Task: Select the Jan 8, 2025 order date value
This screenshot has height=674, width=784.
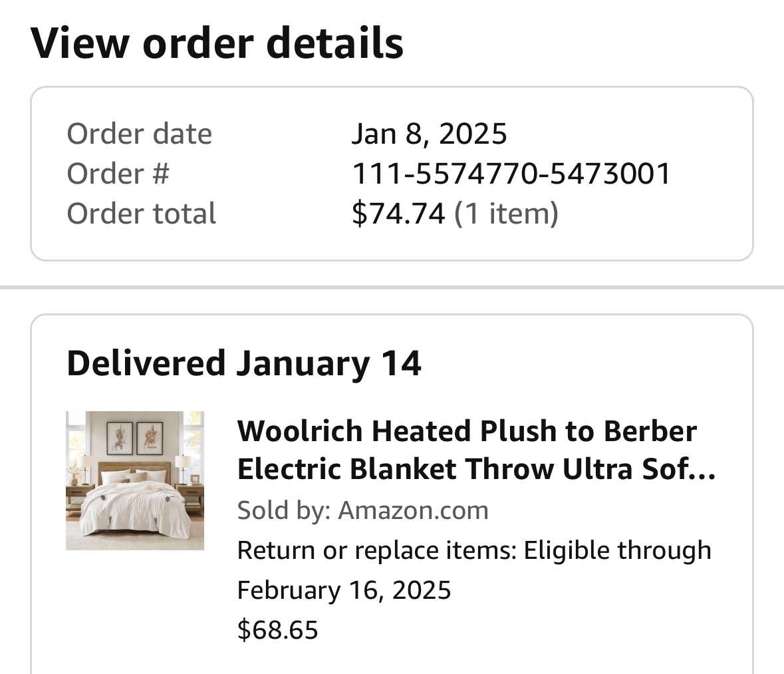Action: [x=429, y=134]
